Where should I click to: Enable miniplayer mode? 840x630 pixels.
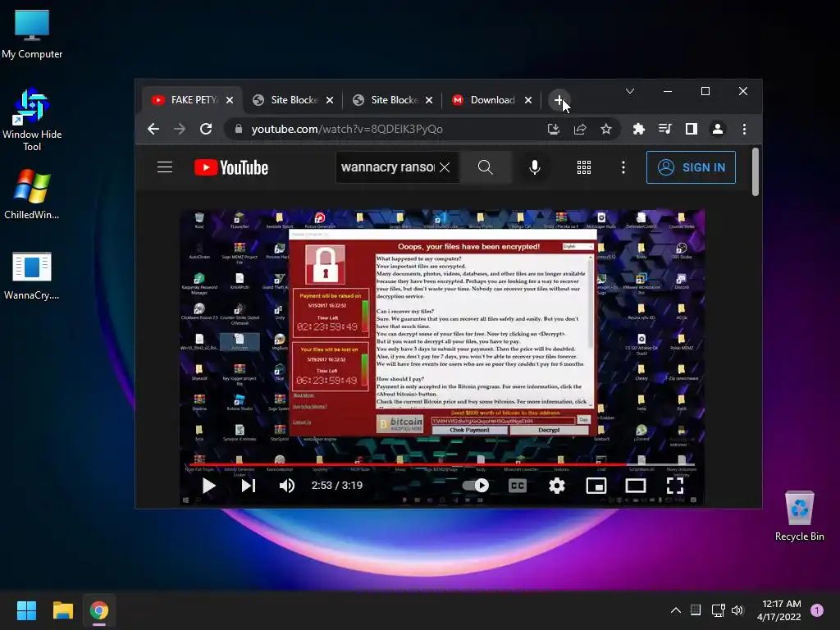(x=596, y=486)
